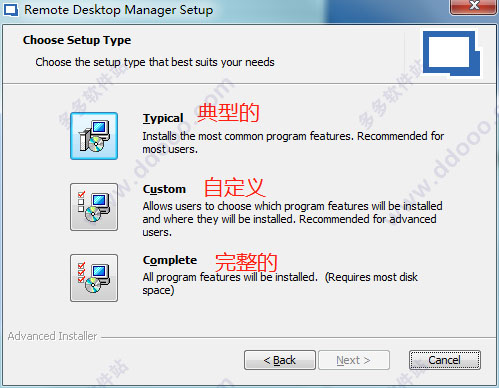This screenshot has height=388, width=499.
Task: Click the red 典型的 annotation text
Action: [x=228, y=113]
